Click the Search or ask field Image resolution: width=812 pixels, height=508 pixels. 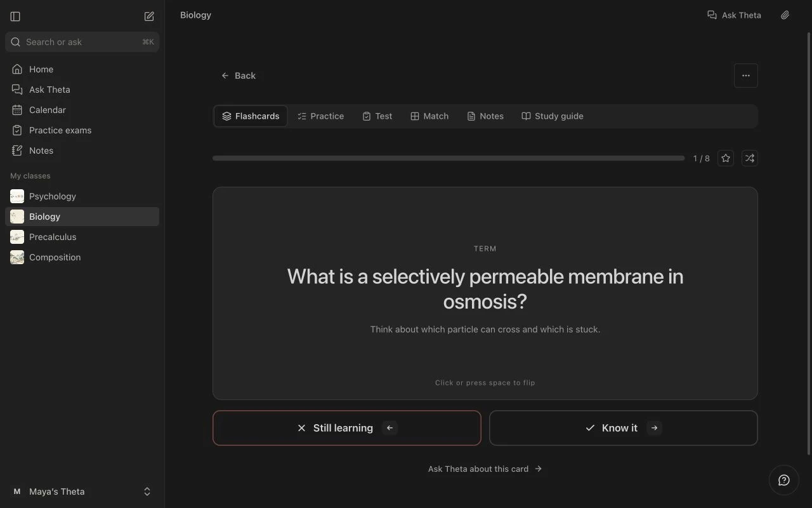tap(82, 42)
